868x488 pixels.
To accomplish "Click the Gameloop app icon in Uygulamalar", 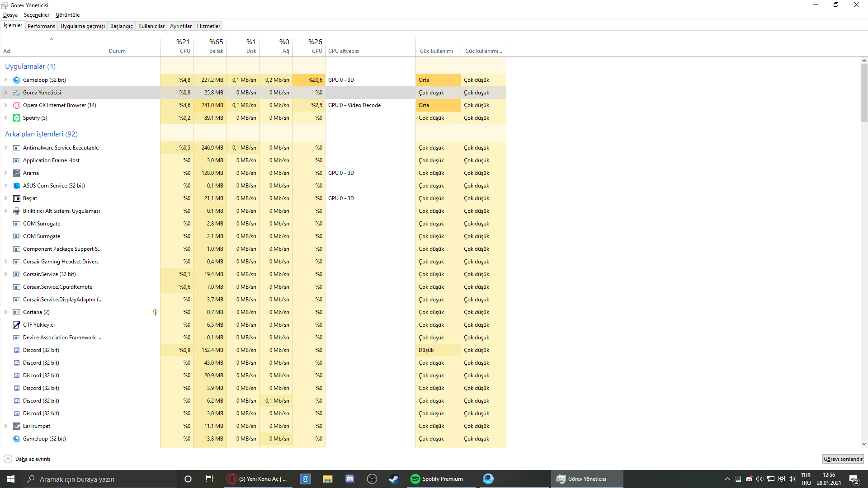I will click(17, 80).
